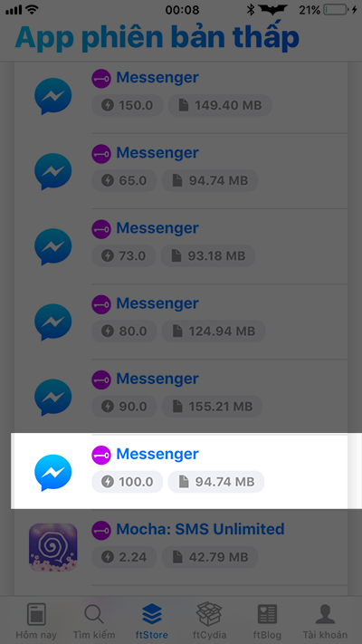Screen dimensions: 362x644
Task: Tap the purple key icon beside Messenger 100.0
Action: pyautogui.click(x=101, y=455)
